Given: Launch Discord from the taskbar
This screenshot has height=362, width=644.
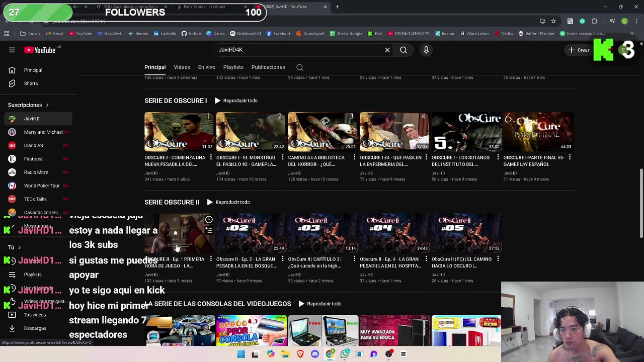Looking at the screenshot, I should tap(315, 354).
